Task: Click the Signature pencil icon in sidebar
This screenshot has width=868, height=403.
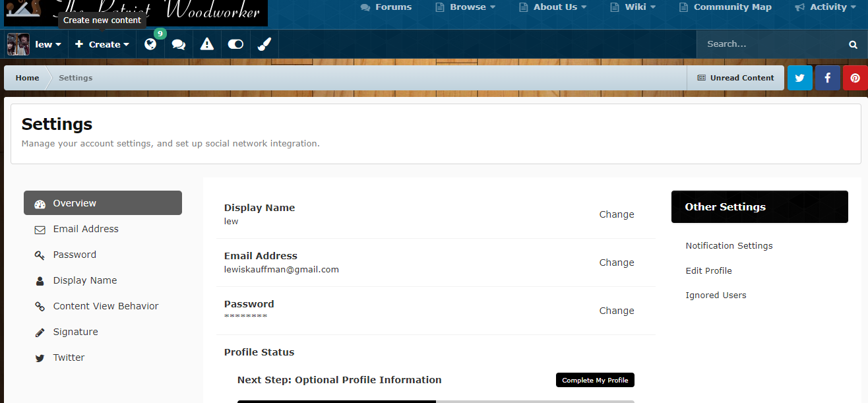Action: 39,332
